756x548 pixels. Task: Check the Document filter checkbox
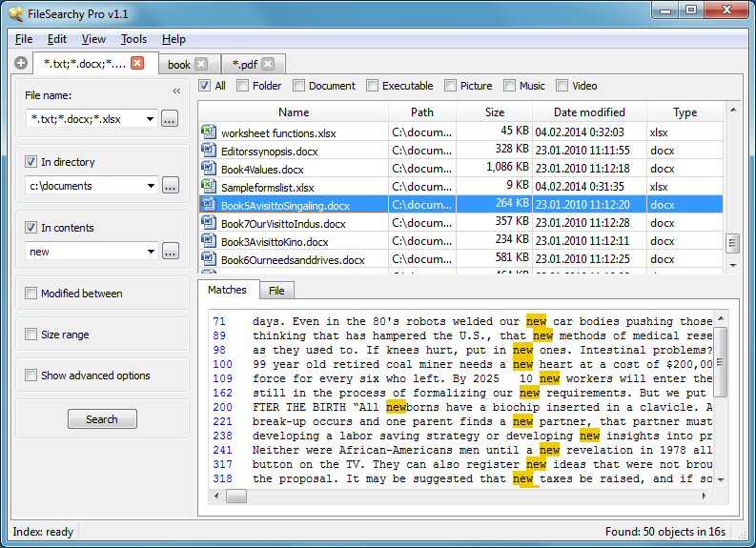pos(299,86)
